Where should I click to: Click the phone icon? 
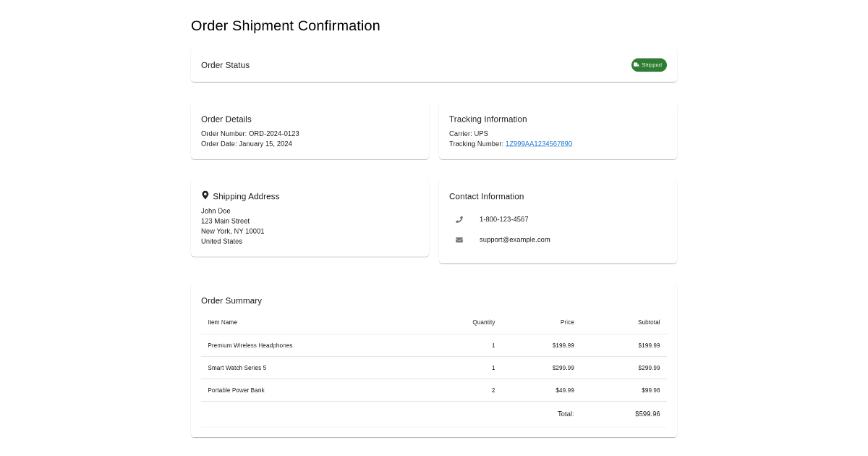pyautogui.click(x=459, y=219)
